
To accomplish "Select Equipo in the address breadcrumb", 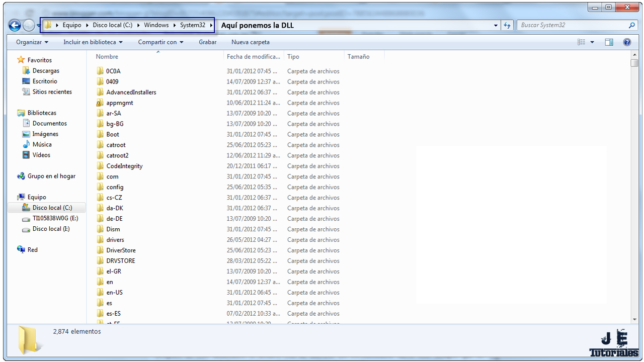I will [72, 25].
